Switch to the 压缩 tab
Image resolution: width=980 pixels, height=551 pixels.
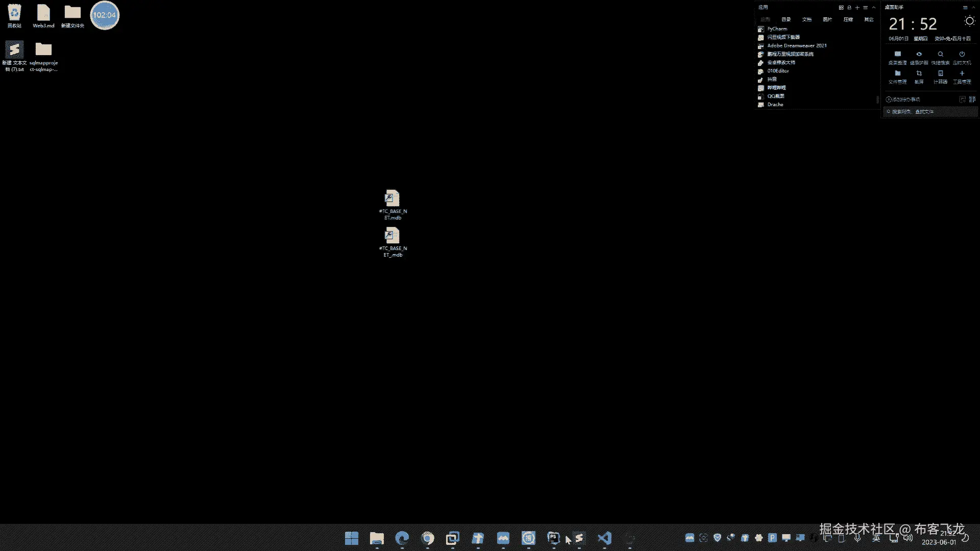click(x=848, y=19)
